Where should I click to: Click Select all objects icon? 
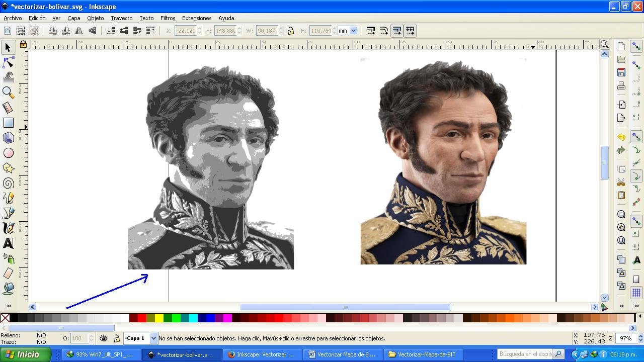coord(8,31)
